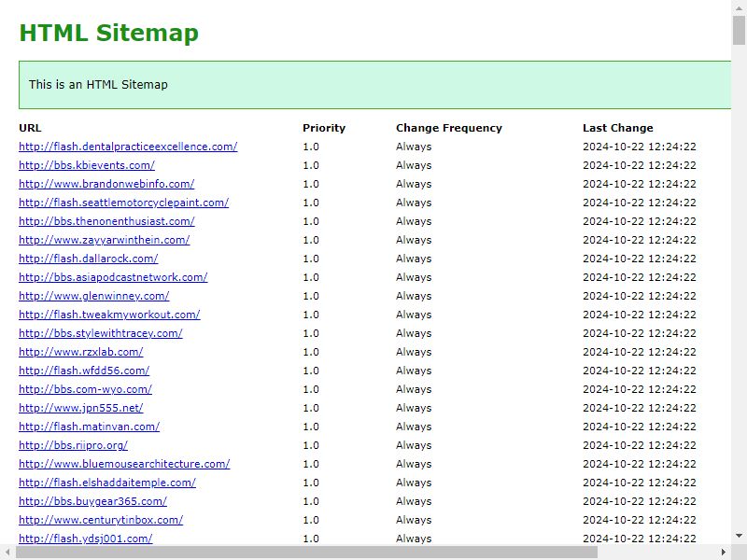The image size is (747, 560).
Task: Click the vertical scrollbar down arrow
Action: pyautogui.click(x=739, y=536)
